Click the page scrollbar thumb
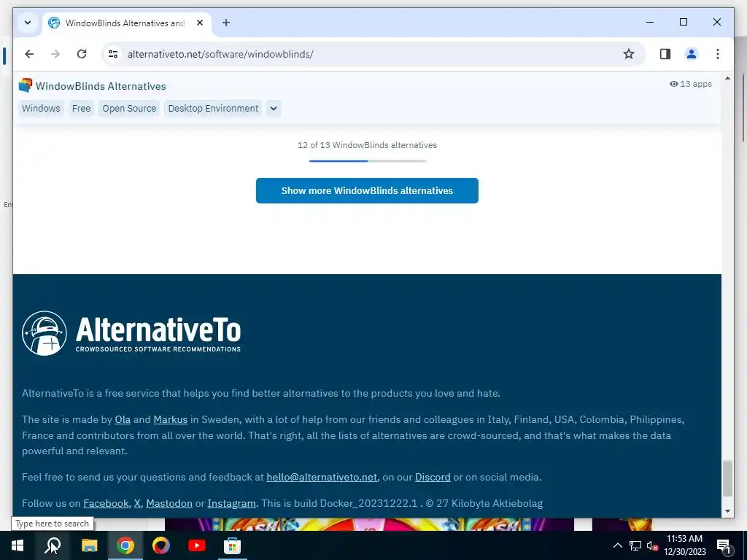 point(727,478)
